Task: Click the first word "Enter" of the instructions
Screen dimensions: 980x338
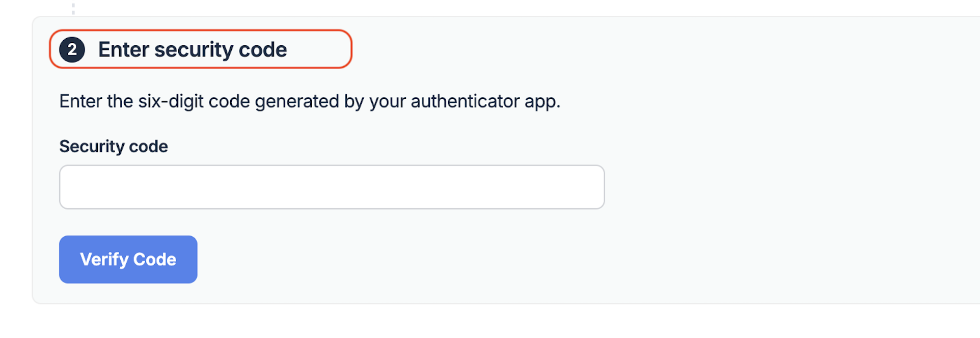Action: (80, 101)
